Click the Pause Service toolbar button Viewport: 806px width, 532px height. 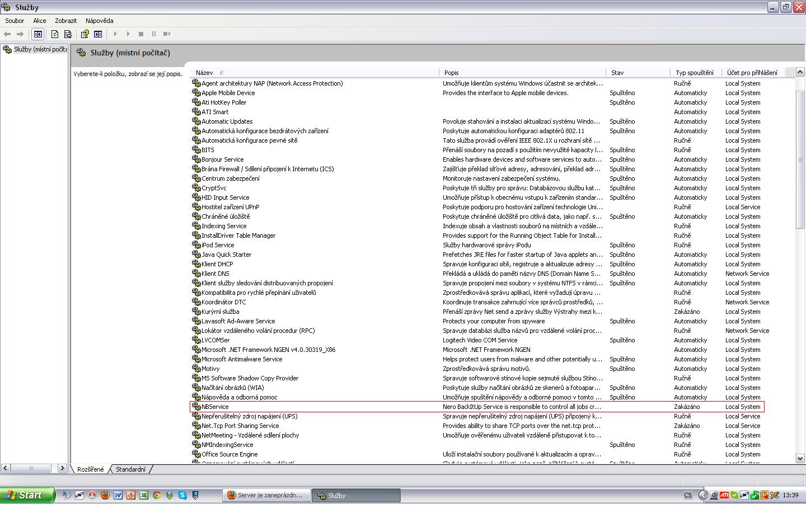154,34
